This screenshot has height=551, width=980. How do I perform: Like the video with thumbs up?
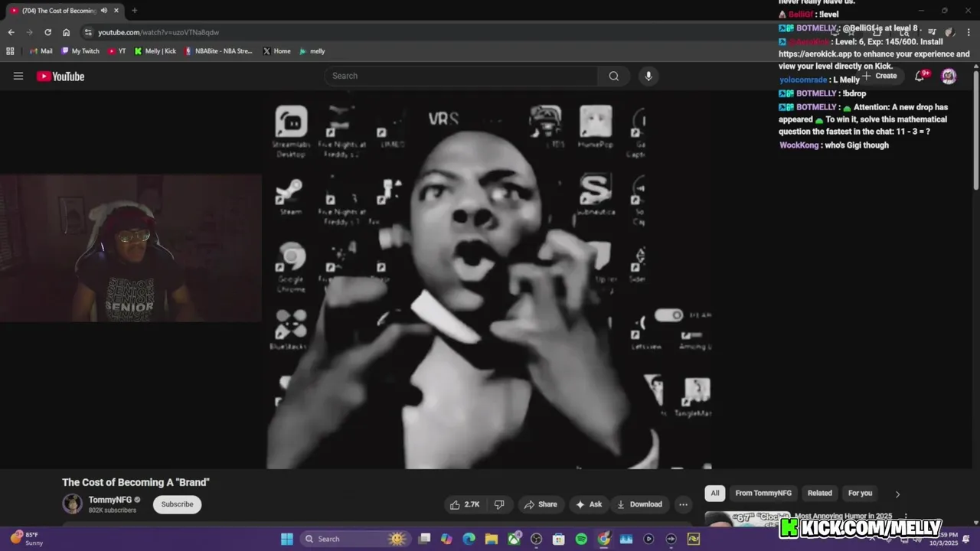465,504
